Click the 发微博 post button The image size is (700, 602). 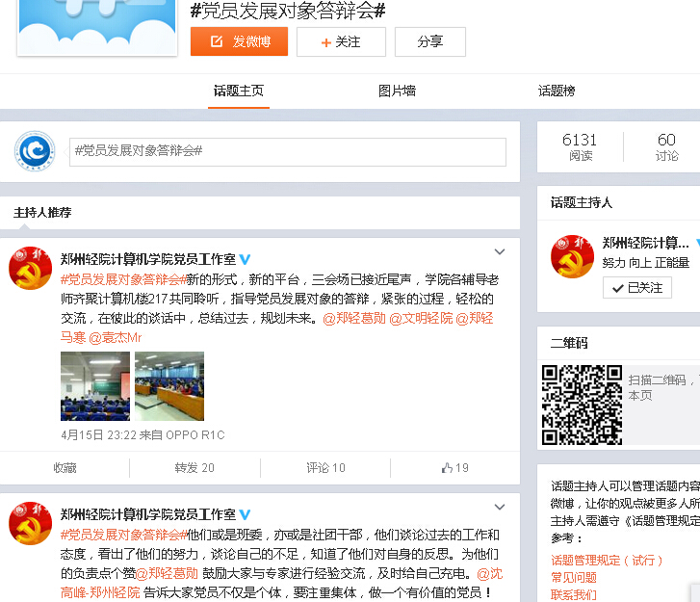pyautogui.click(x=239, y=41)
